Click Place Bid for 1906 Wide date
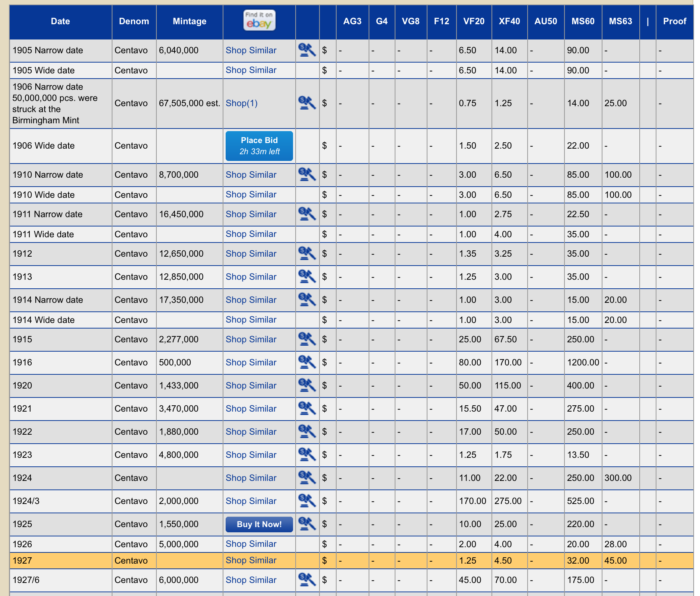The image size is (700, 596). (259, 146)
